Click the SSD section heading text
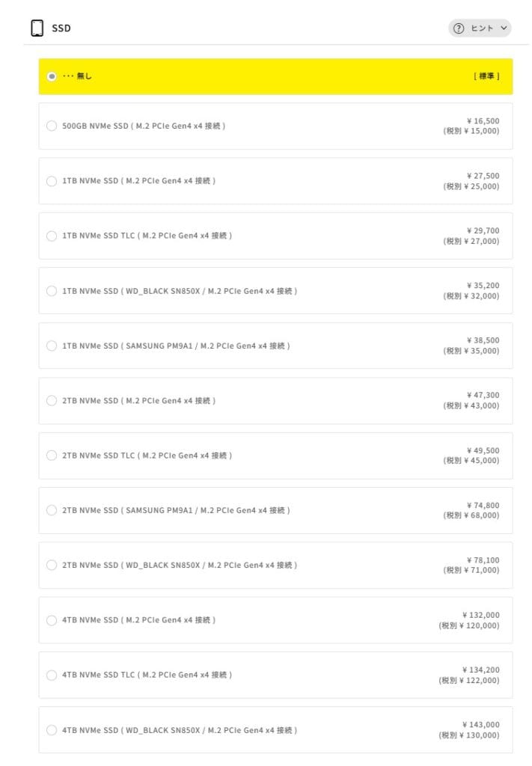Viewport: 532px width, 766px height. pos(61,28)
